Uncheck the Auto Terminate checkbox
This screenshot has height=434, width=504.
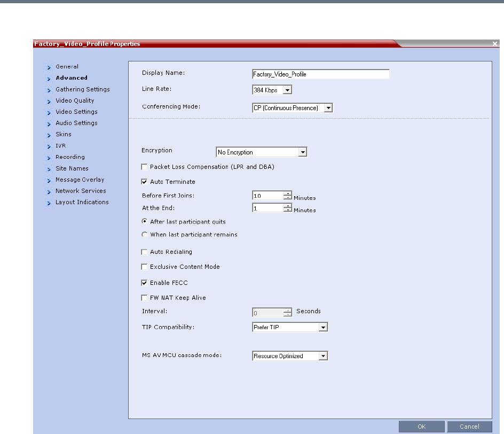(x=144, y=182)
